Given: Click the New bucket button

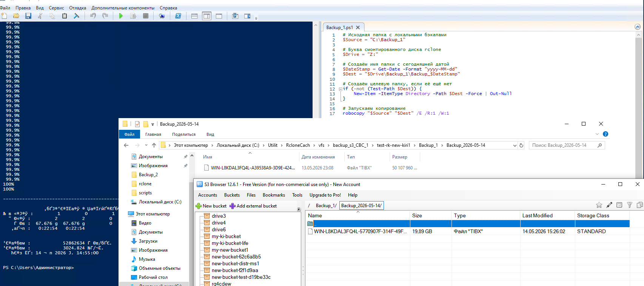Looking at the screenshot, I should tap(211, 206).
